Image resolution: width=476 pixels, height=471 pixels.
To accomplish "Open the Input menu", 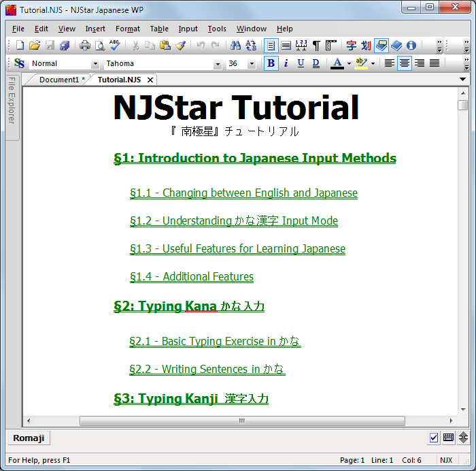I will tap(188, 29).
